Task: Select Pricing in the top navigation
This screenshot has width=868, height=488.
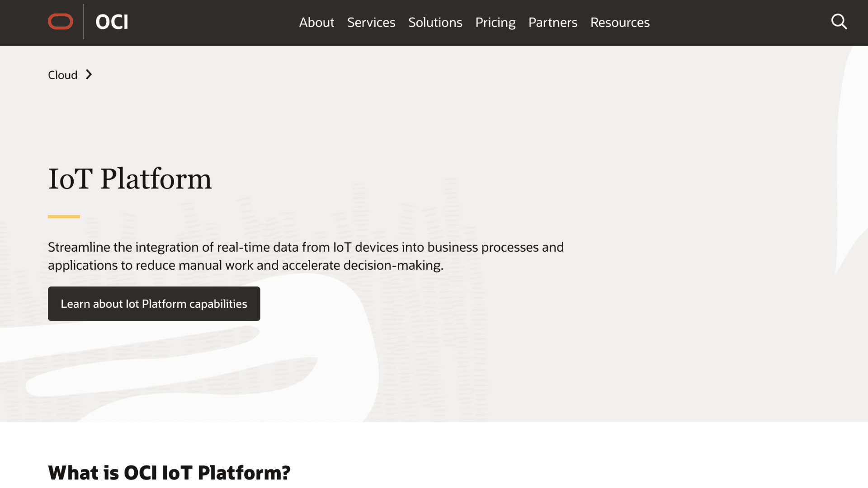Action: (495, 22)
